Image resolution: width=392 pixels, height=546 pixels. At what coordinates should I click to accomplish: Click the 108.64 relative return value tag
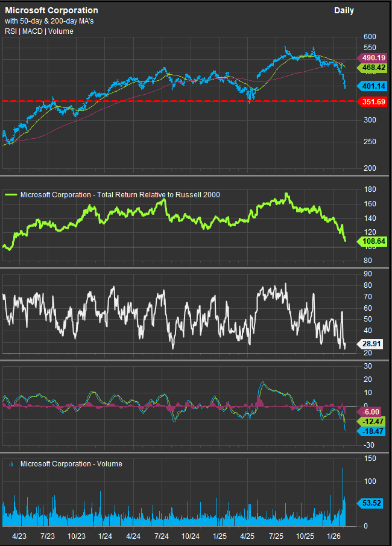click(375, 241)
